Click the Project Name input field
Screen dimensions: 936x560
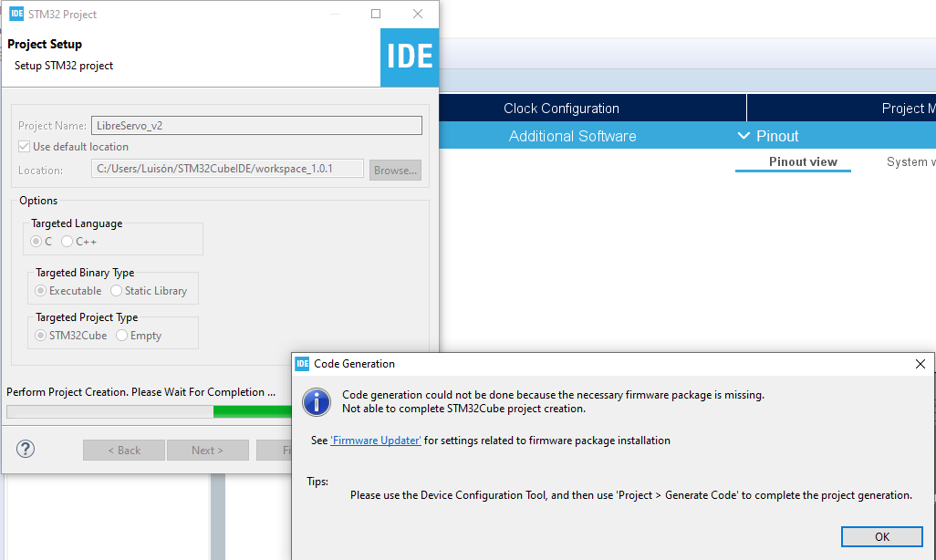pos(256,125)
